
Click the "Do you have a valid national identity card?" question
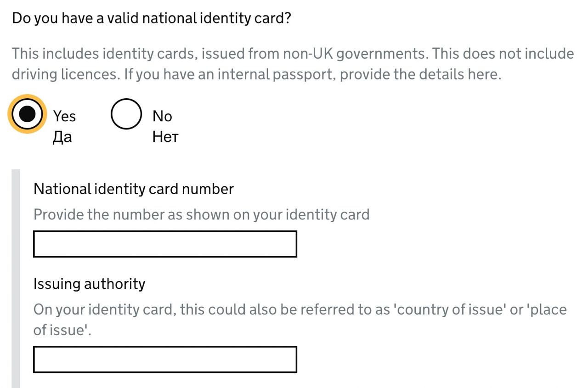point(152,18)
